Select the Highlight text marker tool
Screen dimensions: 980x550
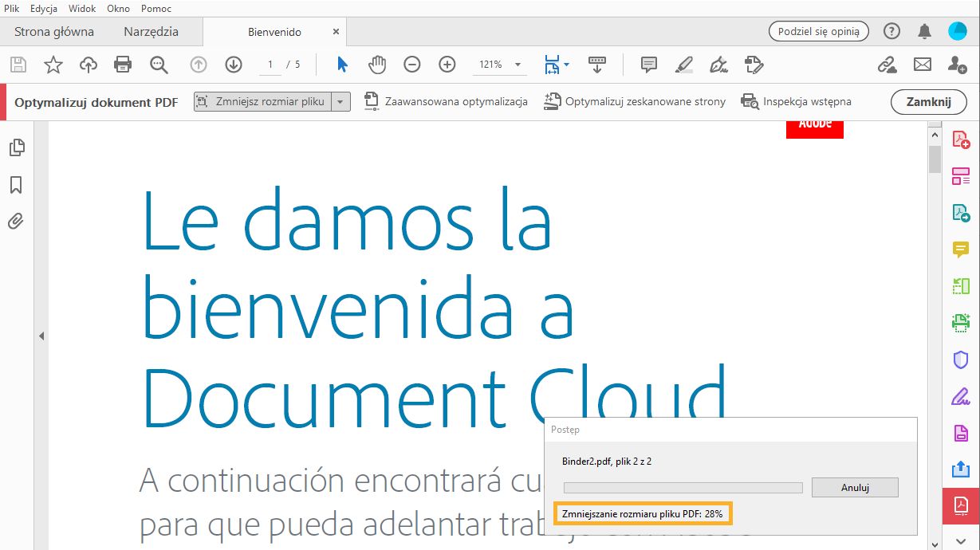pyautogui.click(x=683, y=65)
